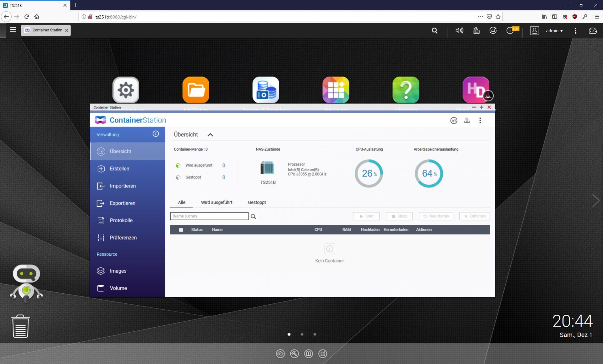Image resolution: width=603 pixels, height=364 pixels.
Task: Click the Neu starten button
Action: pos(436,216)
